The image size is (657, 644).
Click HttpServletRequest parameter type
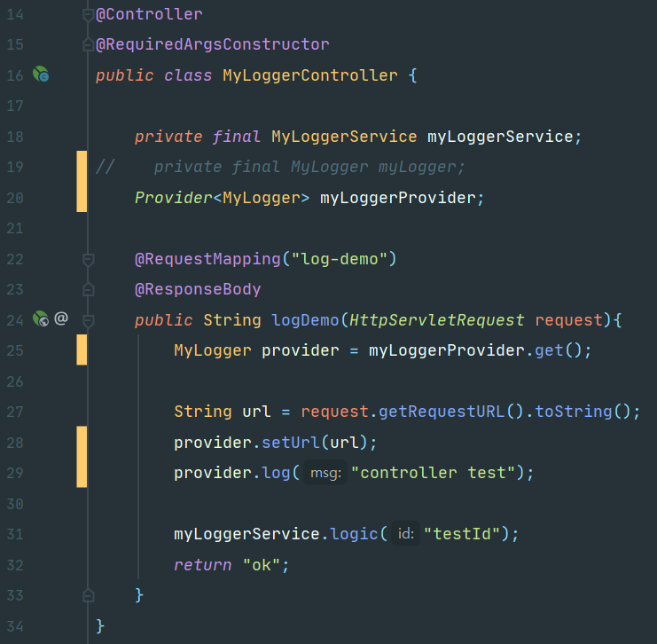point(436,320)
